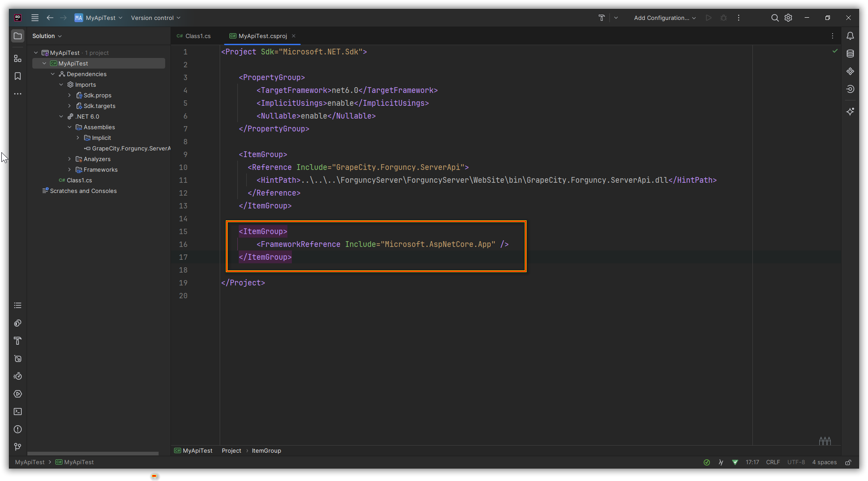The width and height of the screenshot is (868, 481).
Task: Open the Terminal tool window
Action: (x=18, y=412)
